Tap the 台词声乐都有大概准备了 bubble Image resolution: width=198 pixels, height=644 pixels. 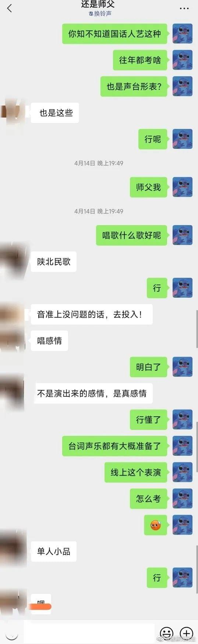[115, 446]
